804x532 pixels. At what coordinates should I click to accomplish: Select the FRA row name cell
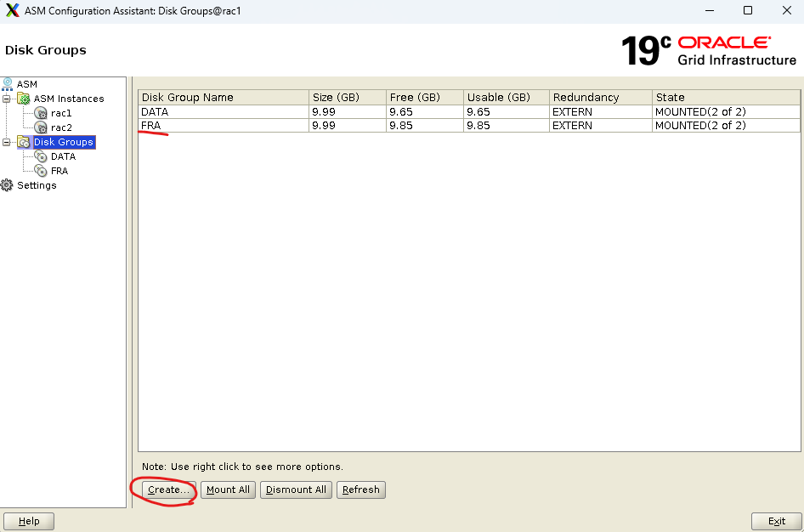pyautogui.click(x=224, y=126)
